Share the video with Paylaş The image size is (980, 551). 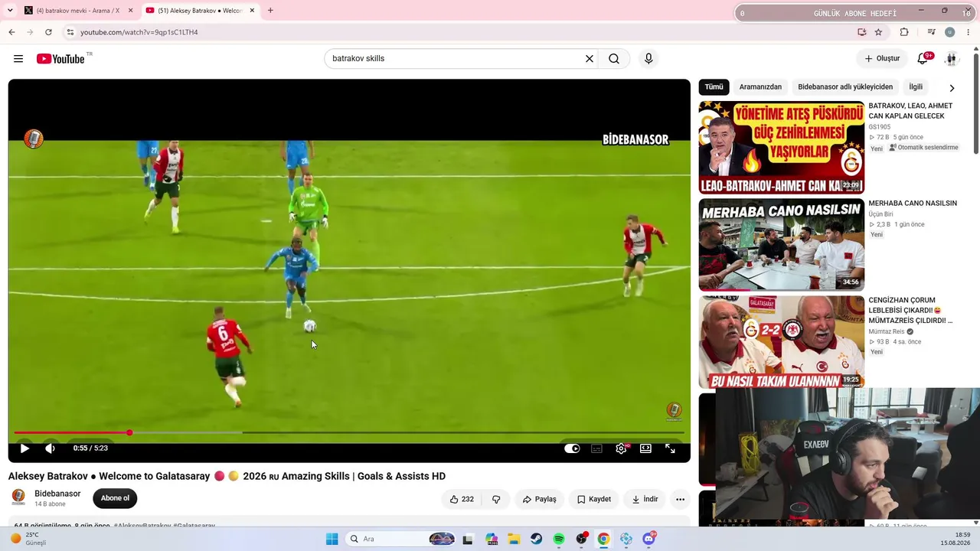540,499
